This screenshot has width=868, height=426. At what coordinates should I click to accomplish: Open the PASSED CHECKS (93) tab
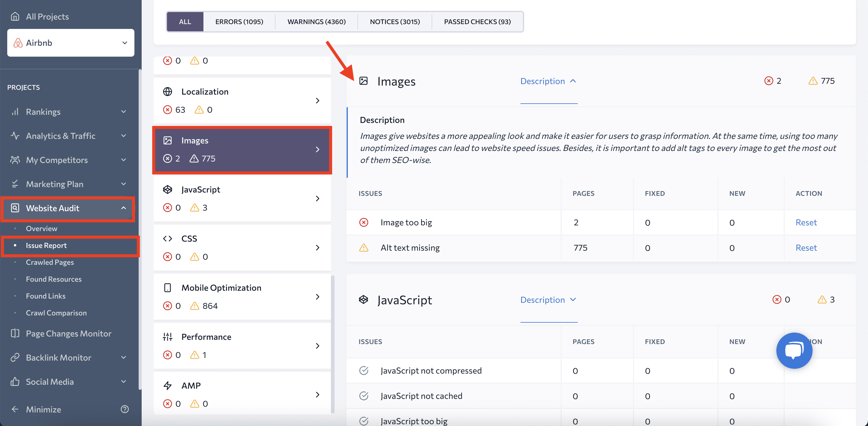point(477,22)
